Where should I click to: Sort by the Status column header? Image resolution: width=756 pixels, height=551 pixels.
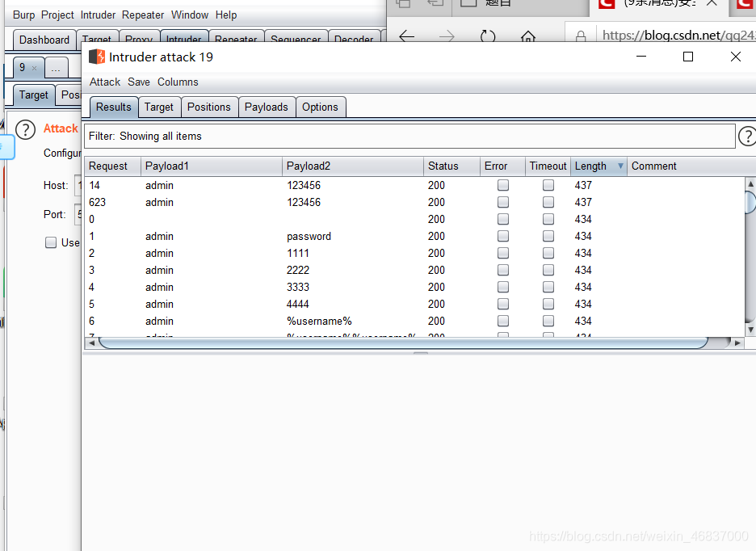tap(451, 166)
